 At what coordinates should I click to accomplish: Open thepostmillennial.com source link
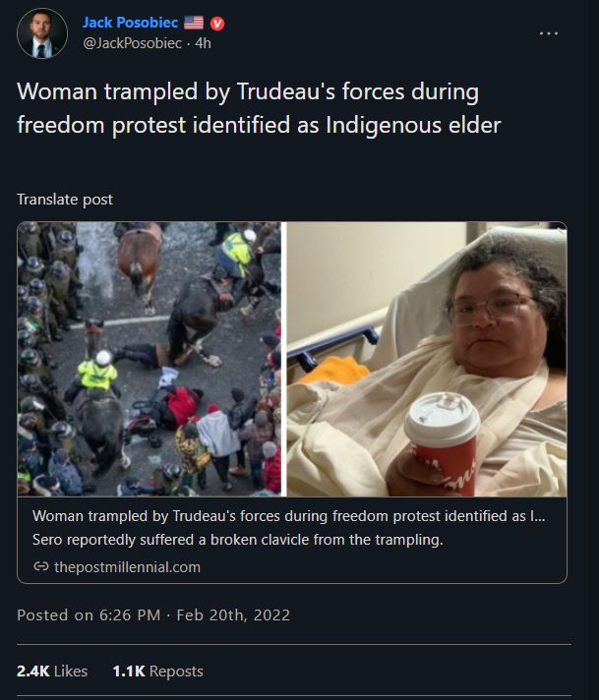127,567
